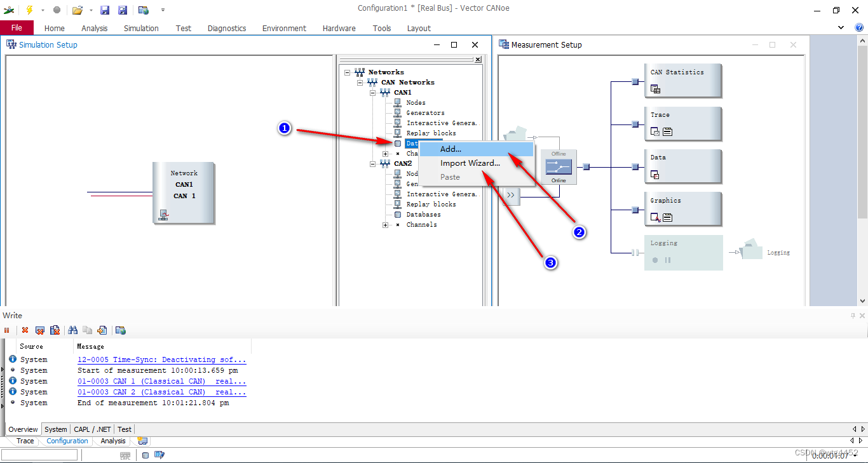Click the Logging block record circle
This screenshot has height=463, width=868.
[655, 260]
